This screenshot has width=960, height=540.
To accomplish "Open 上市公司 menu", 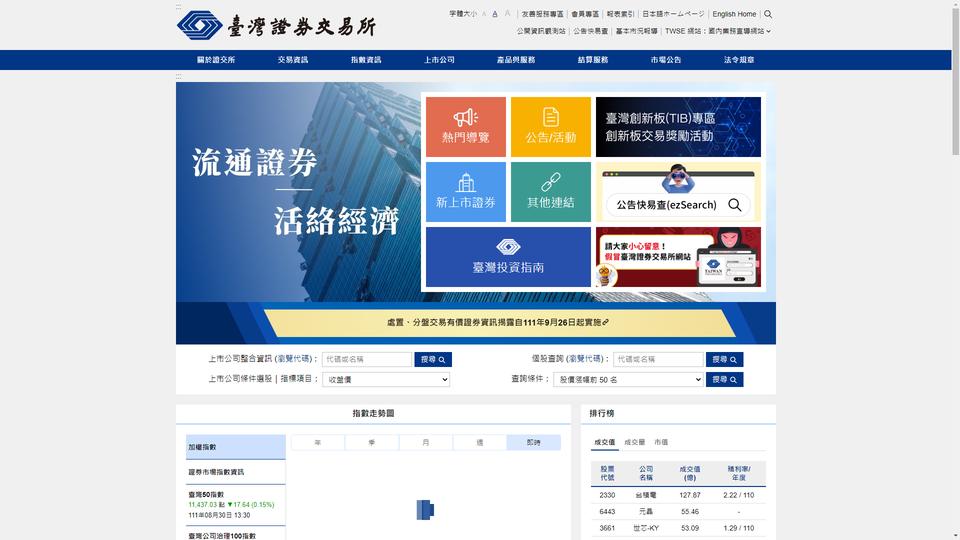I will [439, 60].
